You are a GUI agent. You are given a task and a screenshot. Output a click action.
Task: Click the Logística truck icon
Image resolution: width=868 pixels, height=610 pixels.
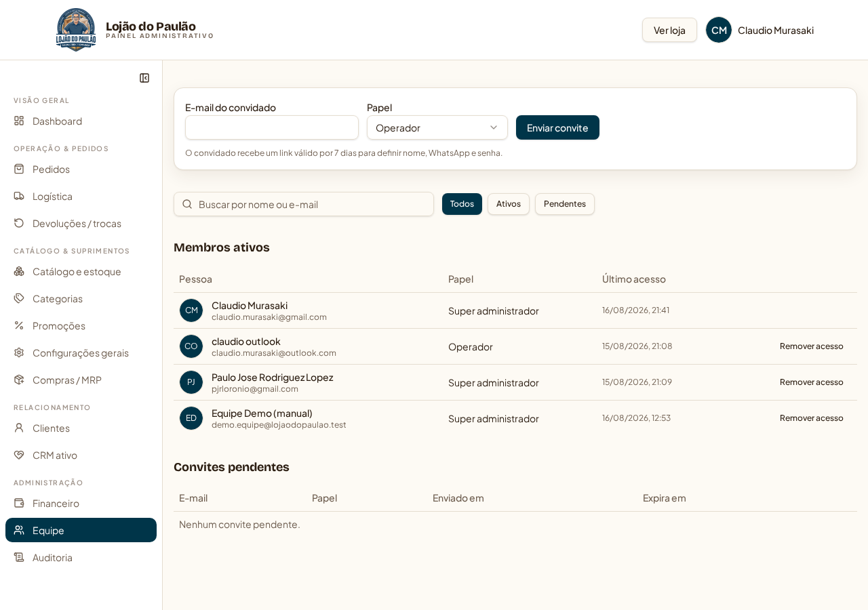[x=19, y=196]
